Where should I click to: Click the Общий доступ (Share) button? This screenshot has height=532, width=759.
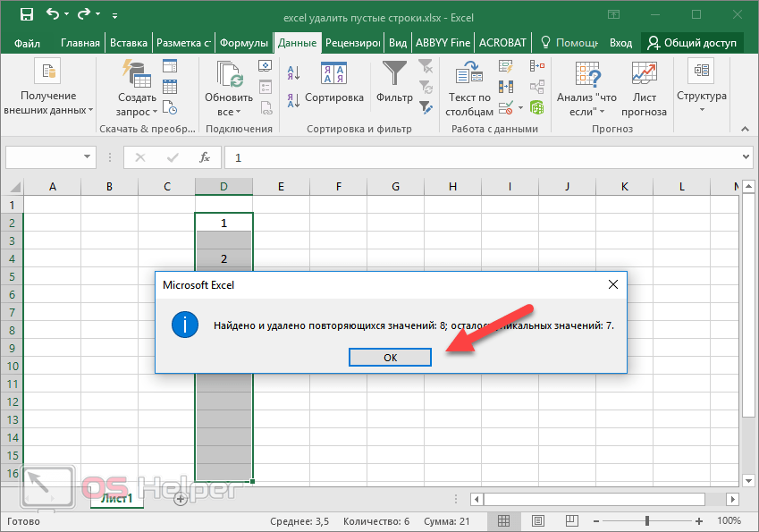[x=692, y=43]
